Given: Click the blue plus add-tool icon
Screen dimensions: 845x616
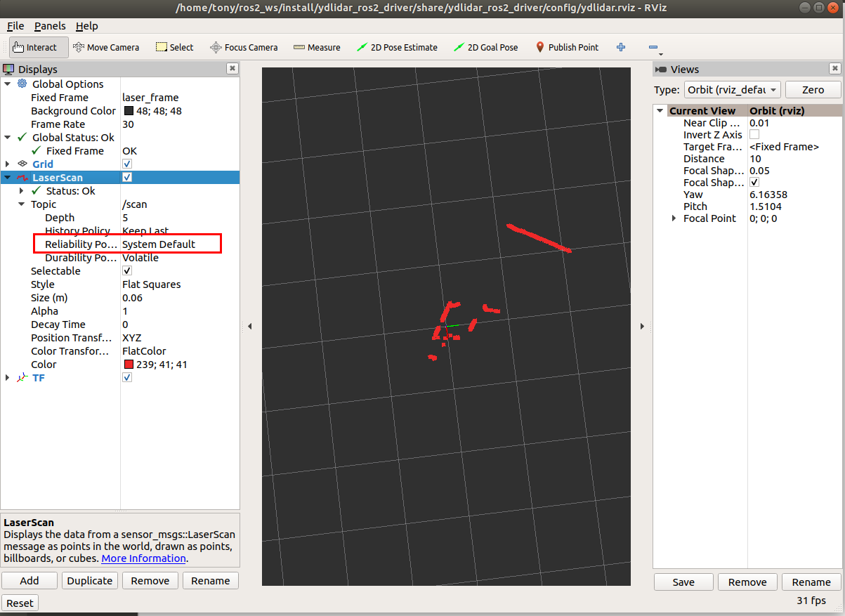Looking at the screenshot, I should coord(621,47).
